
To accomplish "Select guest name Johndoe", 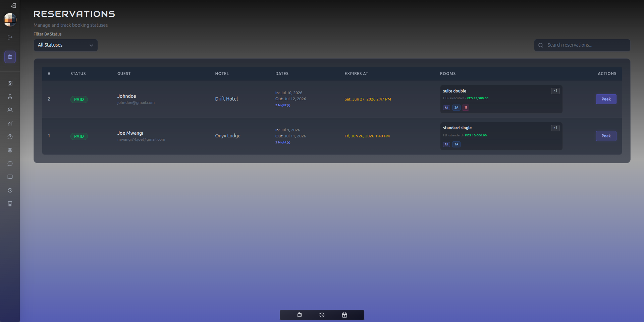I will point(127,96).
